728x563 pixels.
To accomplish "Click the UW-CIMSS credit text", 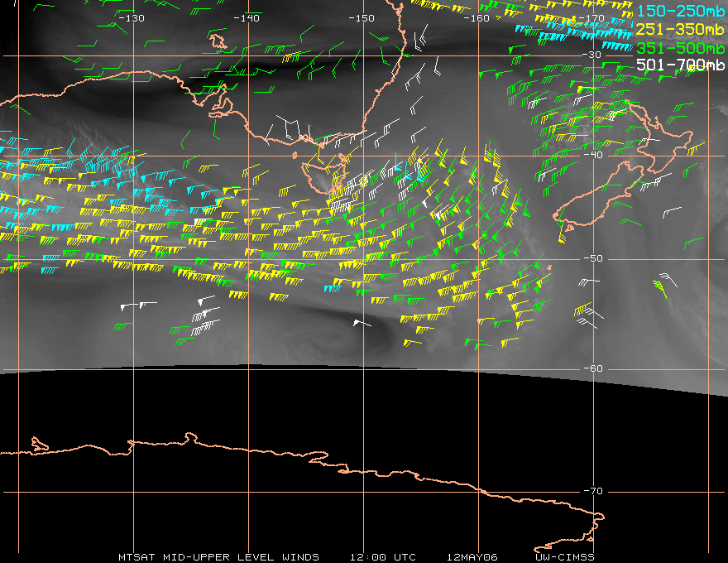I will 566,556.
